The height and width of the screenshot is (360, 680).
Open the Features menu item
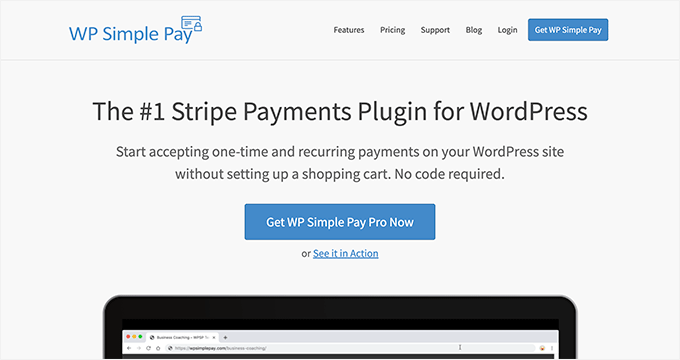click(x=349, y=30)
